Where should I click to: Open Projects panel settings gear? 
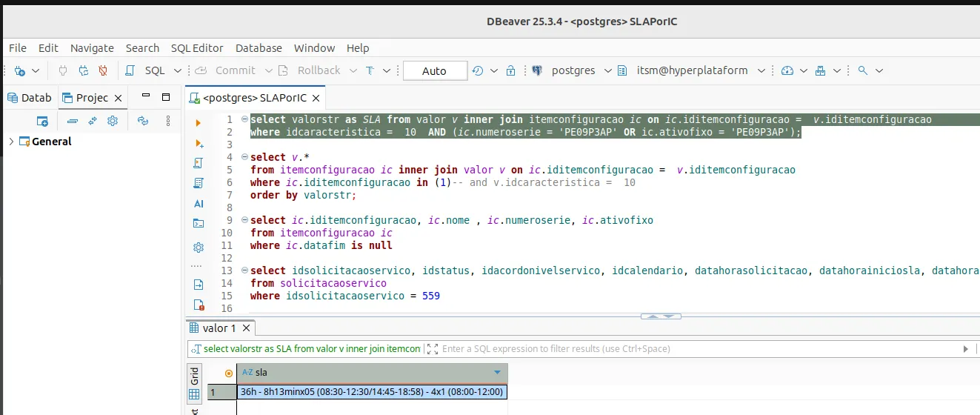(113, 121)
